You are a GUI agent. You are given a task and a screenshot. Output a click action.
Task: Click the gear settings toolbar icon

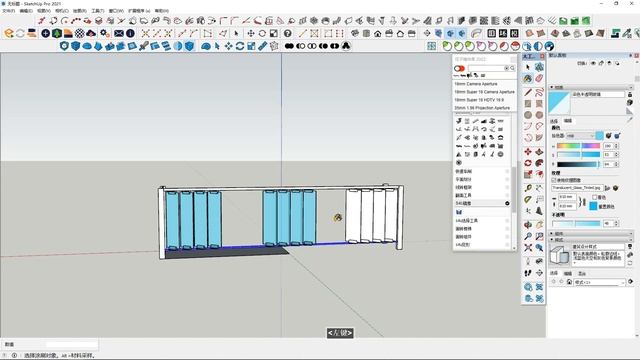click(104, 33)
